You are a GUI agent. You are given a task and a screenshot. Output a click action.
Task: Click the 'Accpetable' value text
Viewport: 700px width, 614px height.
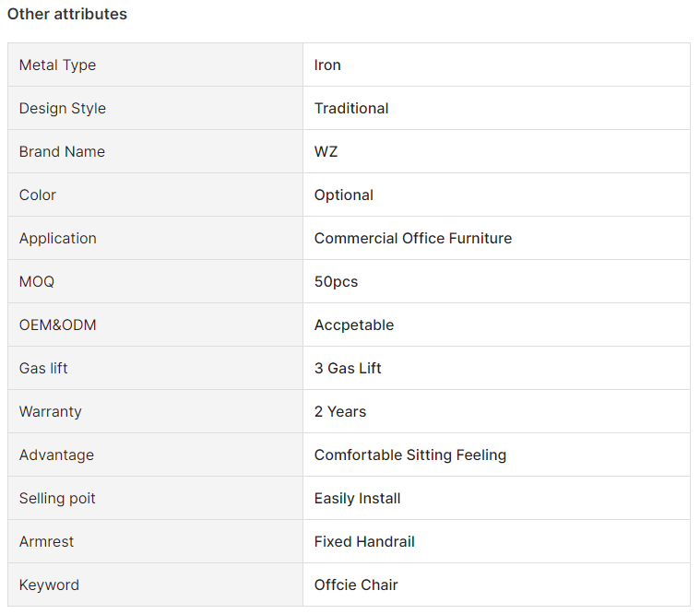[354, 325]
